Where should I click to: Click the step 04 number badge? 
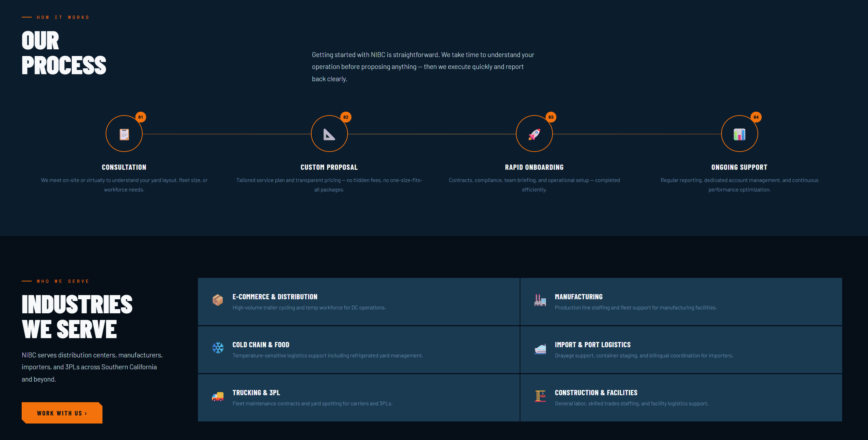(x=756, y=117)
